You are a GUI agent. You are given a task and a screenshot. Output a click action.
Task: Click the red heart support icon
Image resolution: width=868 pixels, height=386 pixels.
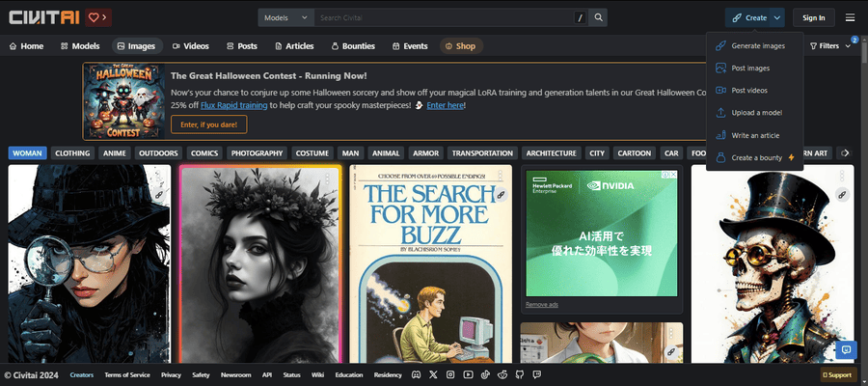[x=93, y=17]
